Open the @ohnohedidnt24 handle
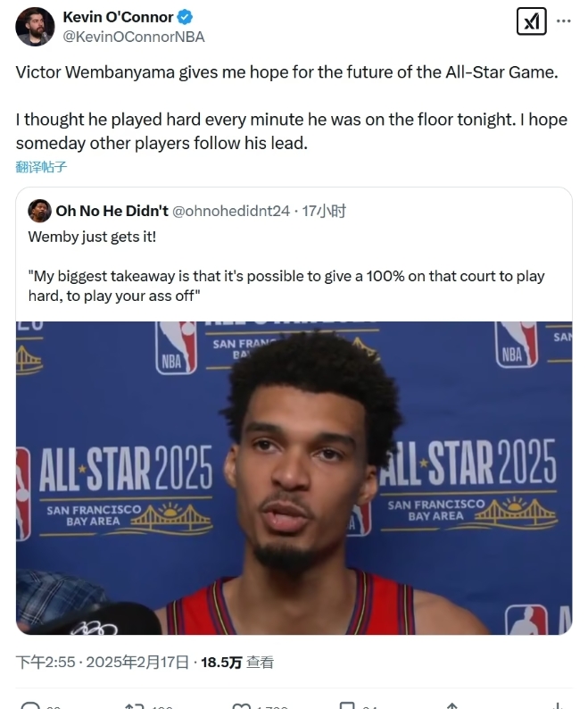This screenshot has height=709, width=588. point(231,211)
